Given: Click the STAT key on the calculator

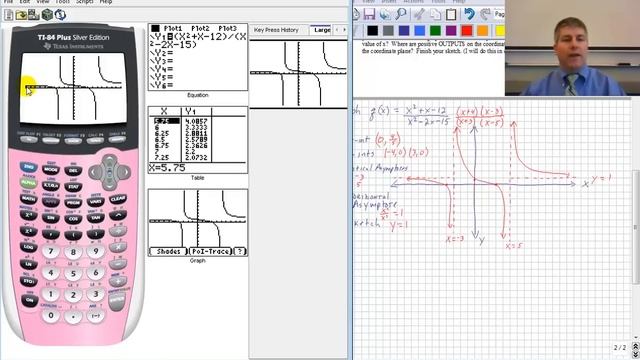Looking at the screenshot, I should (73, 187).
